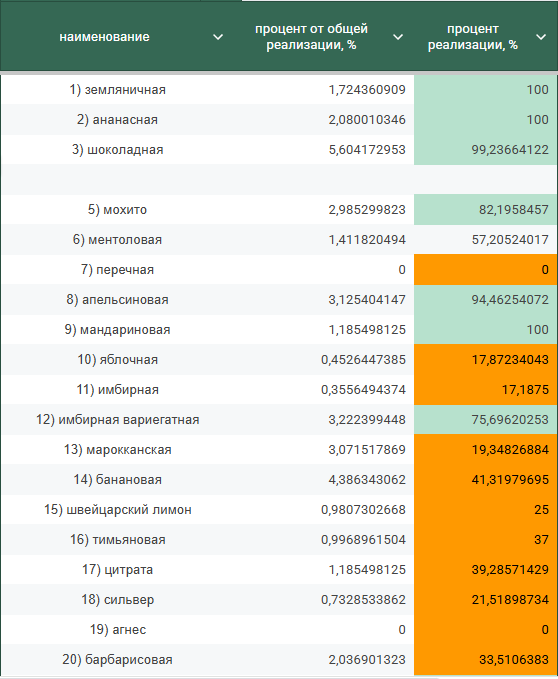558x679 pixels.
Task: Click the orange cell 33,5106383
Action: 485,660
